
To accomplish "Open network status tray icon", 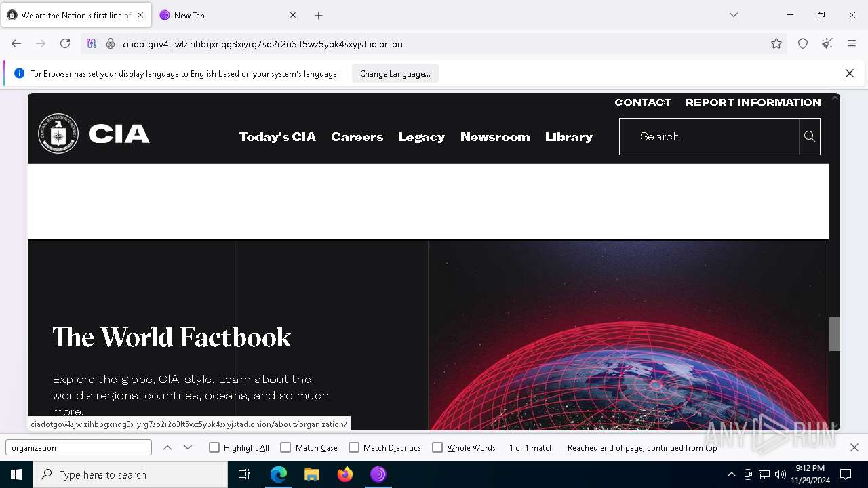I will pos(764,474).
